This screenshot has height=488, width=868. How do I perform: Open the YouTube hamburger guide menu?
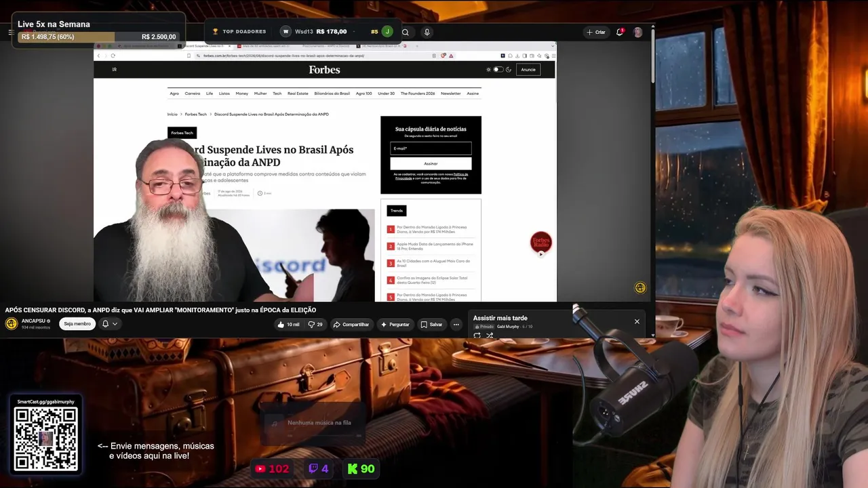[x=11, y=32]
